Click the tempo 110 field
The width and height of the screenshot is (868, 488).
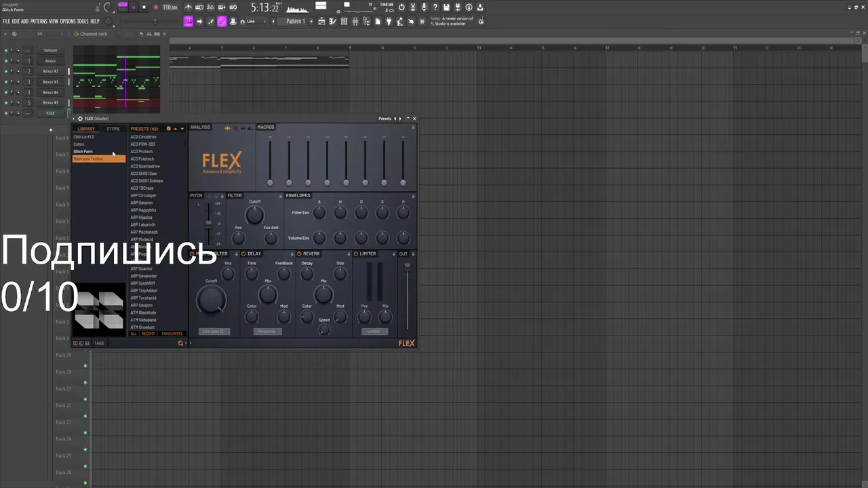click(170, 7)
